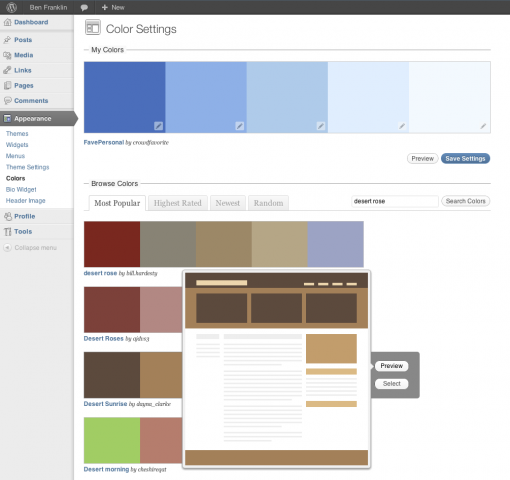Open the Comments menu label
510x480 pixels.
click(31, 101)
